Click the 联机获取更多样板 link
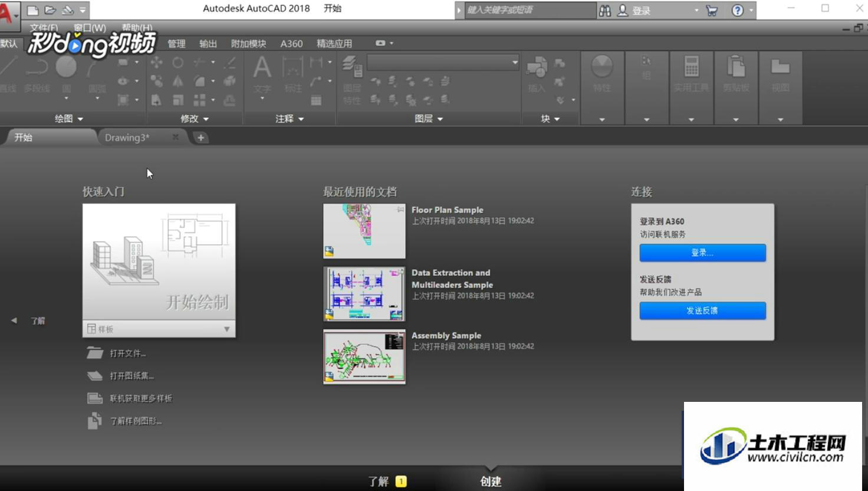The width and height of the screenshot is (868, 491). click(x=141, y=398)
